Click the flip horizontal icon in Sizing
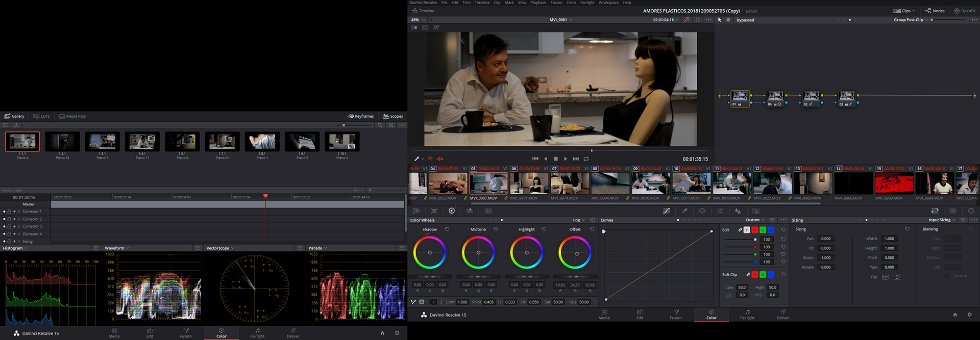The width and height of the screenshot is (980, 340). pos(885,277)
